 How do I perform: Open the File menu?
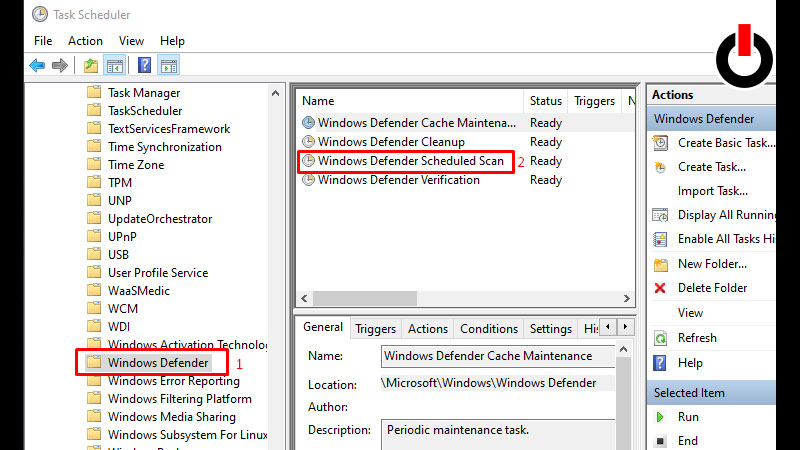(43, 41)
